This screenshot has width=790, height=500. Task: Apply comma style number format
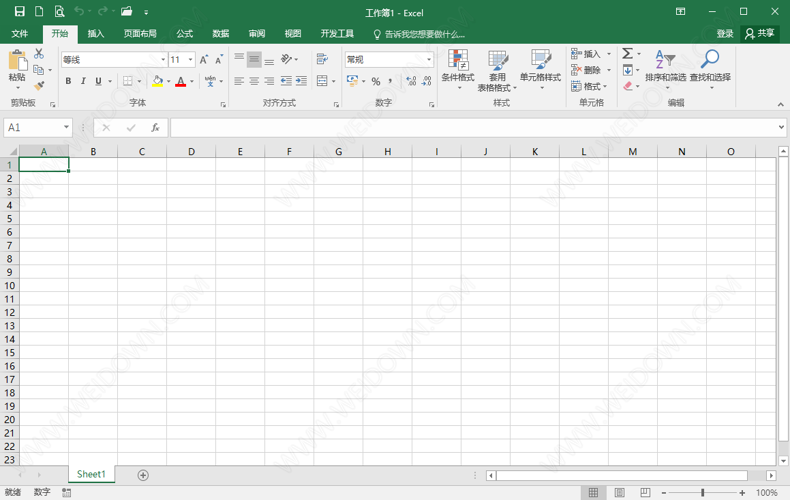tap(390, 81)
